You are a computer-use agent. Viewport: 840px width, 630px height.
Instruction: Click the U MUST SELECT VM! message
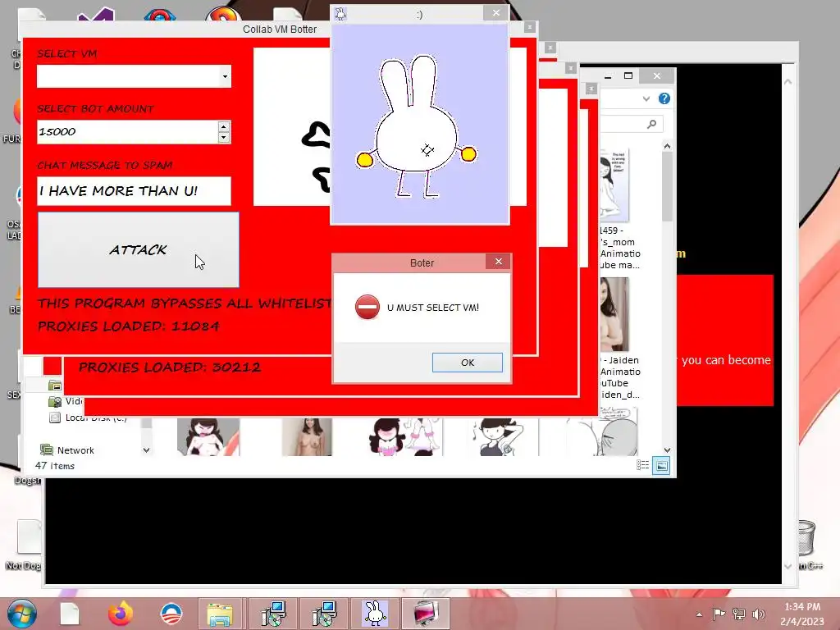click(x=433, y=308)
